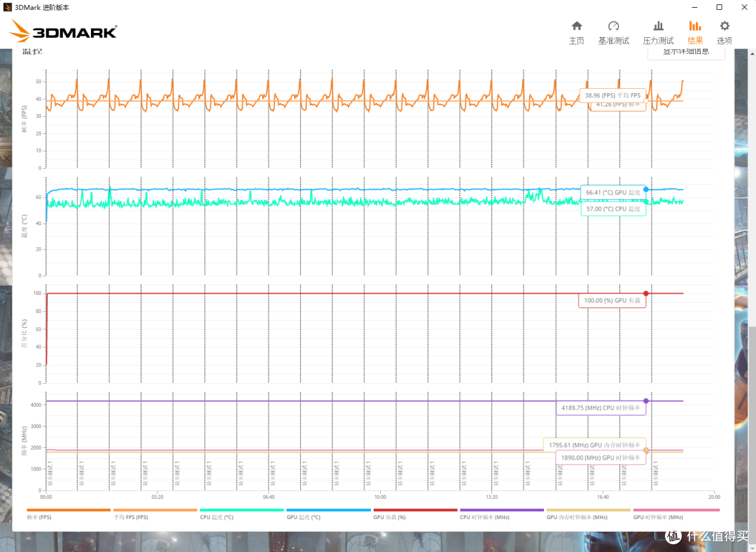Click the purple CPU clock data point marker
Screen dimensions: 756x552
click(645, 401)
